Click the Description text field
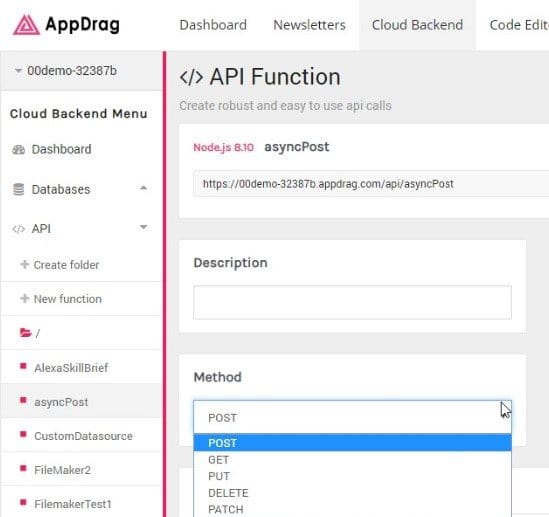The height and width of the screenshot is (517, 549). click(x=352, y=302)
